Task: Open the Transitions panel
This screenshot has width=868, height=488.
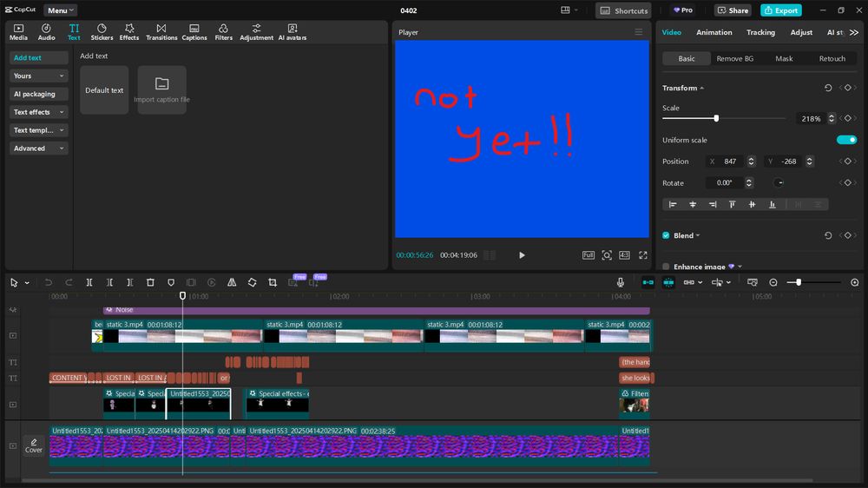Action: (x=161, y=32)
